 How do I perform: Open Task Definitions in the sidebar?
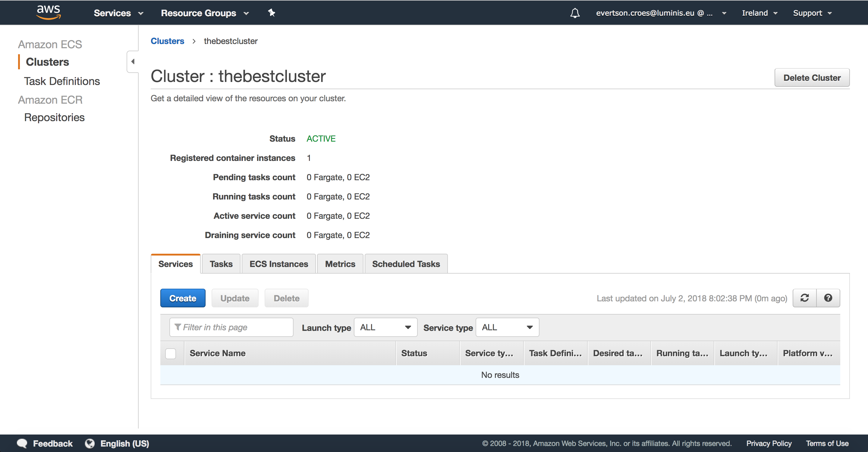[62, 81]
